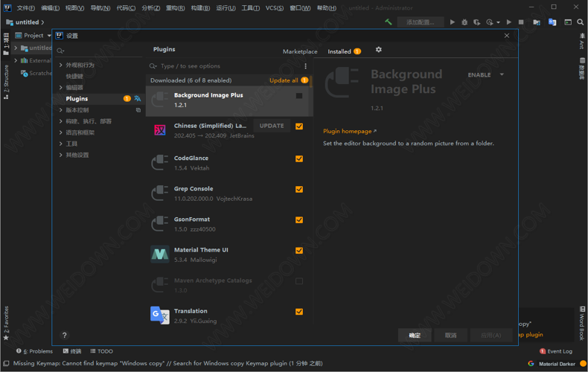The height and width of the screenshot is (372, 588).
Task: Open the Word Book tool window
Action: point(581,323)
